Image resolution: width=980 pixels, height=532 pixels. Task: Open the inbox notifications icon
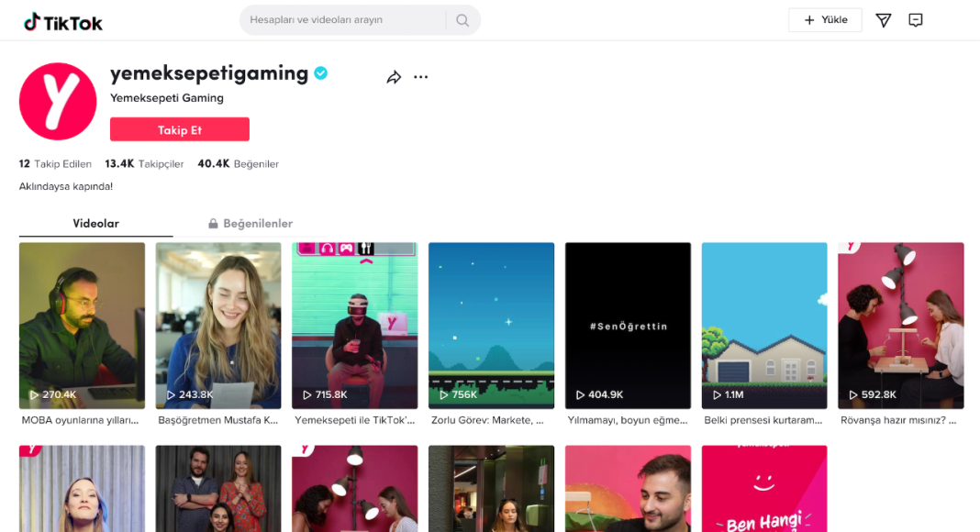pos(916,20)
